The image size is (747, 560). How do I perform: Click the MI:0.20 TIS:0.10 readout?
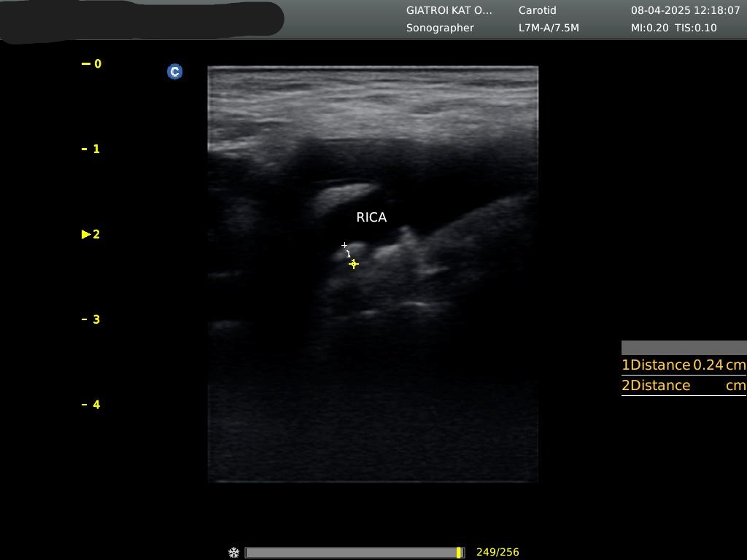click(673, 28)
